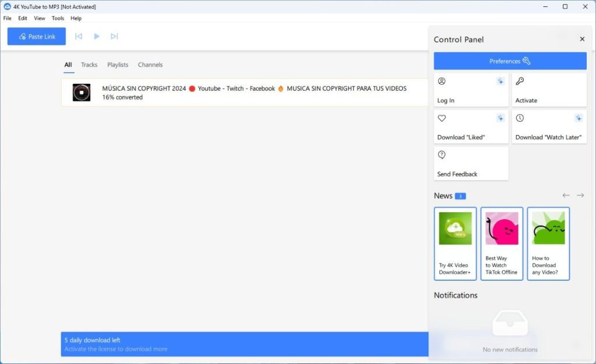
Task: Click the skip-to-previous track icon
Action: [x=79, y=36]
